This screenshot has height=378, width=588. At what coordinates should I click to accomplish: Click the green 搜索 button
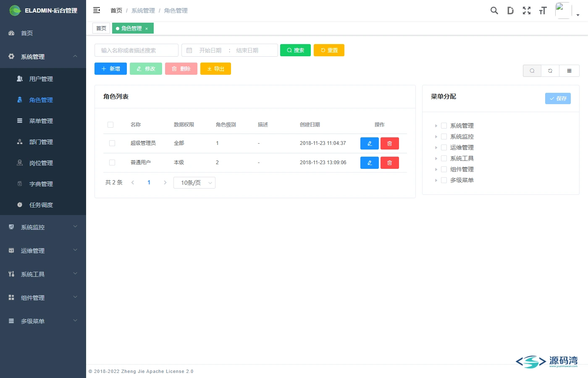point(296,50)
